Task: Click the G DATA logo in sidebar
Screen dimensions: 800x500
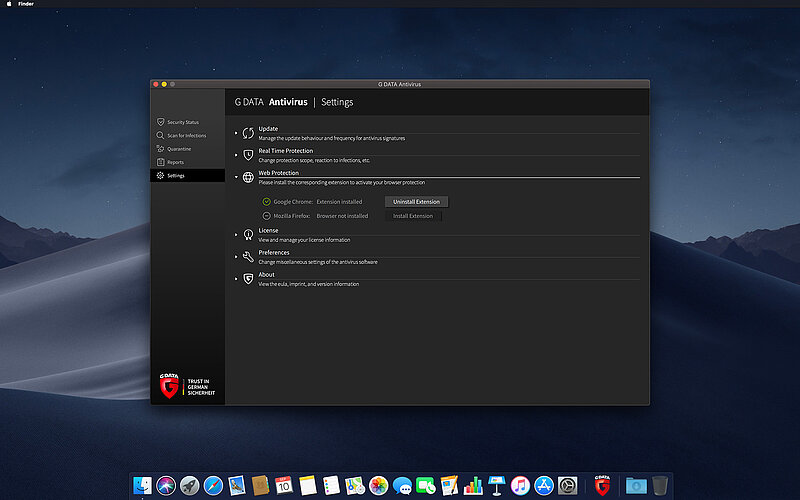Action: click(x=169, y=386)
